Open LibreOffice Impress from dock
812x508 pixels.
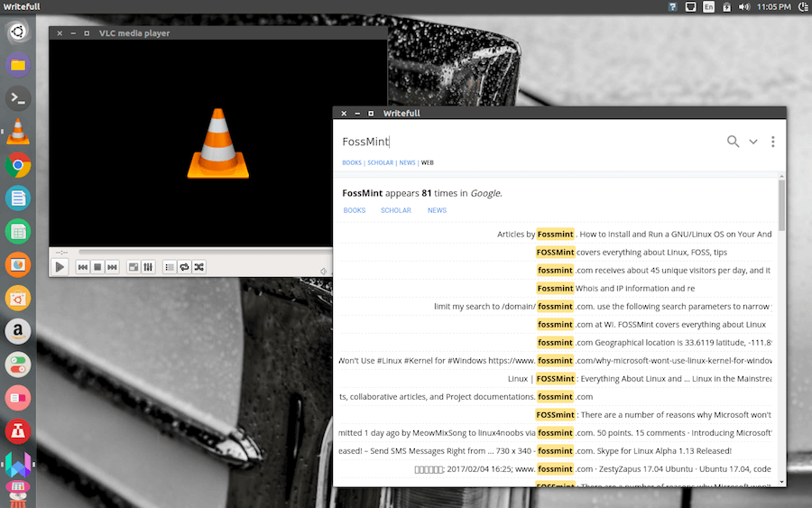point(18,264)
